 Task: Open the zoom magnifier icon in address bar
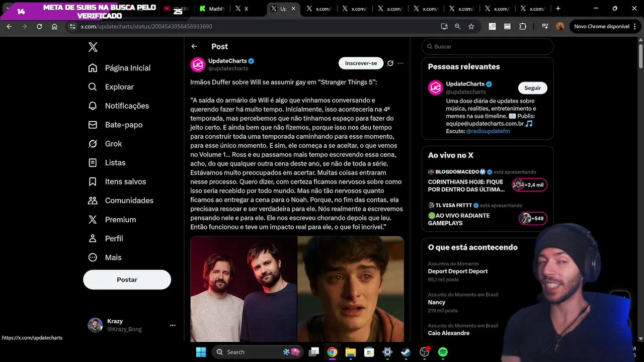click(x=458, y=27)
